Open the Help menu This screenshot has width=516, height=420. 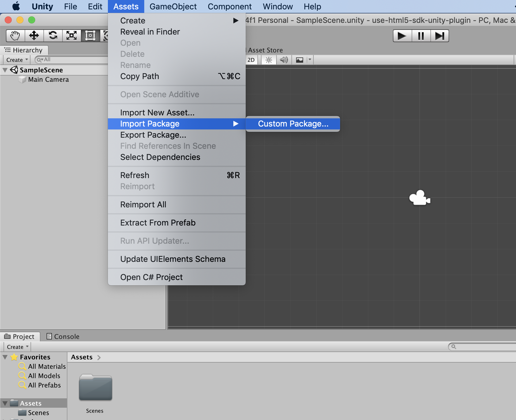312,6
